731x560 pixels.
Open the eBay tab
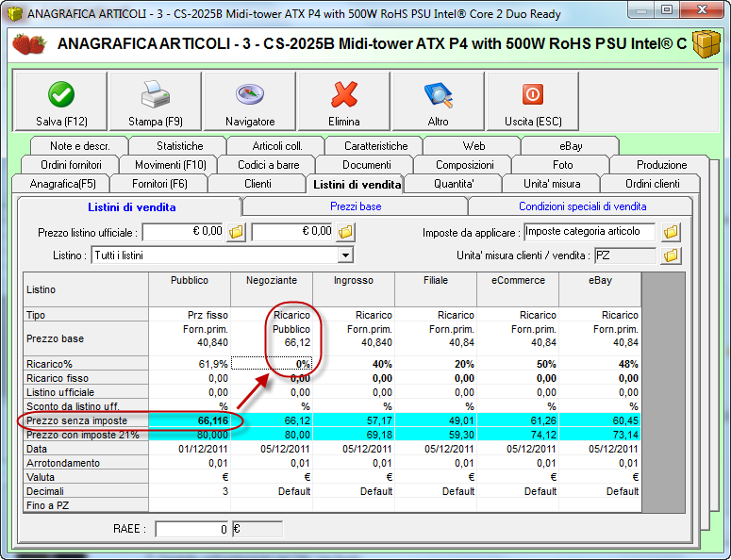point(571,146)
